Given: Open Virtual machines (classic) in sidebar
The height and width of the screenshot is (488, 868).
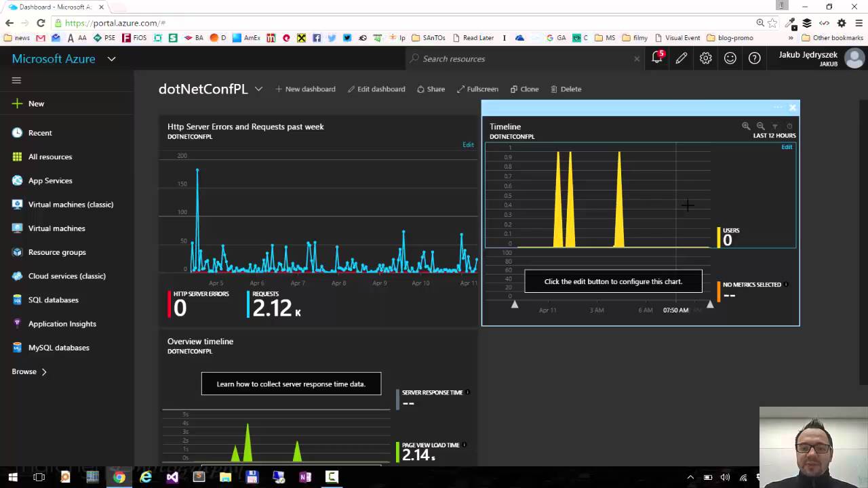Looking at the screenshot, I should coord(62,204).
